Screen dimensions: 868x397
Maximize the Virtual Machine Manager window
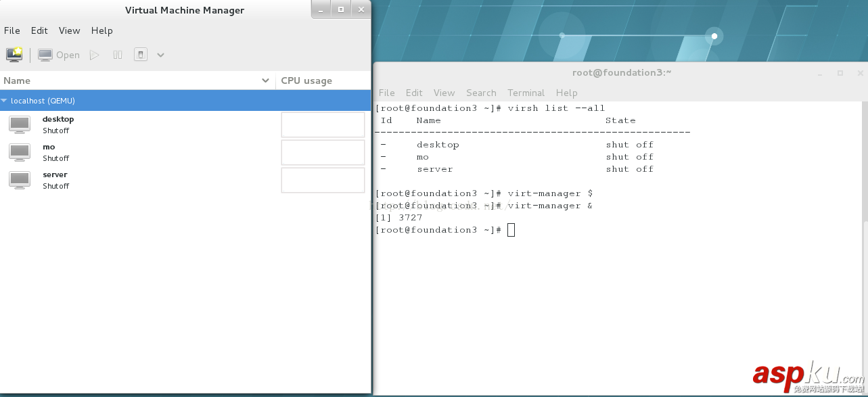click(x=341, y=9)
